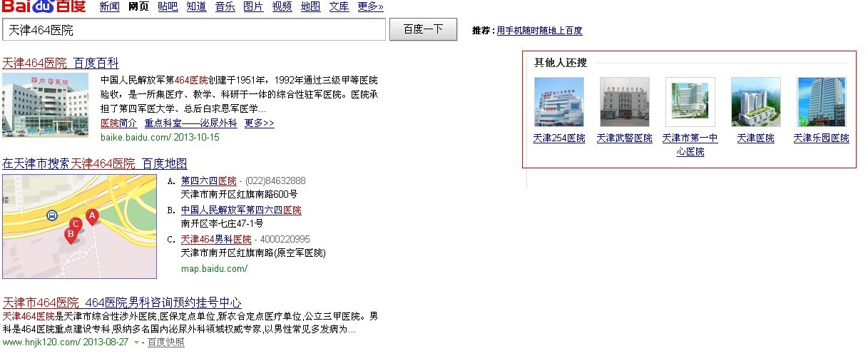
Task: Click baike.baidu.com/ 2013-10-15 URL text
Action: [x=160, y=137]
